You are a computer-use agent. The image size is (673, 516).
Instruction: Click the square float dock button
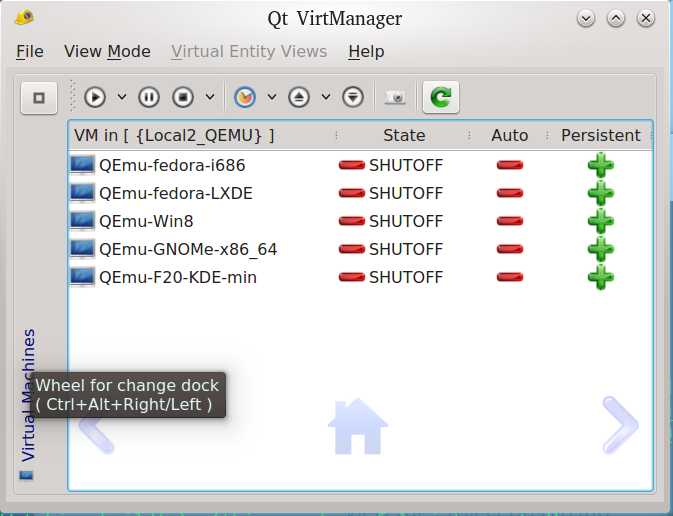39,98
